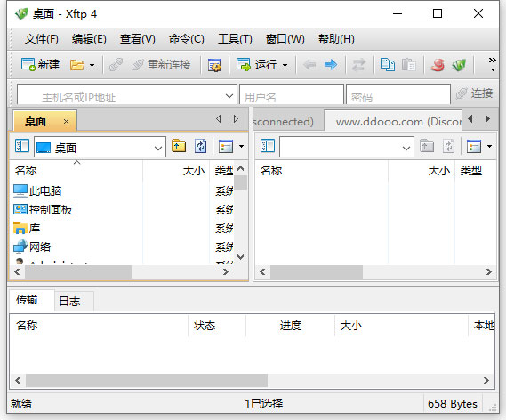Image resolution: width=506 pixels, height=420 pixels.
Task: Click the green Xftp icon in toolbar
Action: pyautogui.click(x=459, y=65)
